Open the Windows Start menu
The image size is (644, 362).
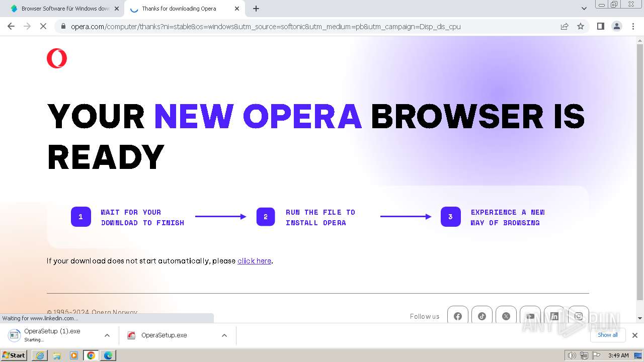click(14, 355)
